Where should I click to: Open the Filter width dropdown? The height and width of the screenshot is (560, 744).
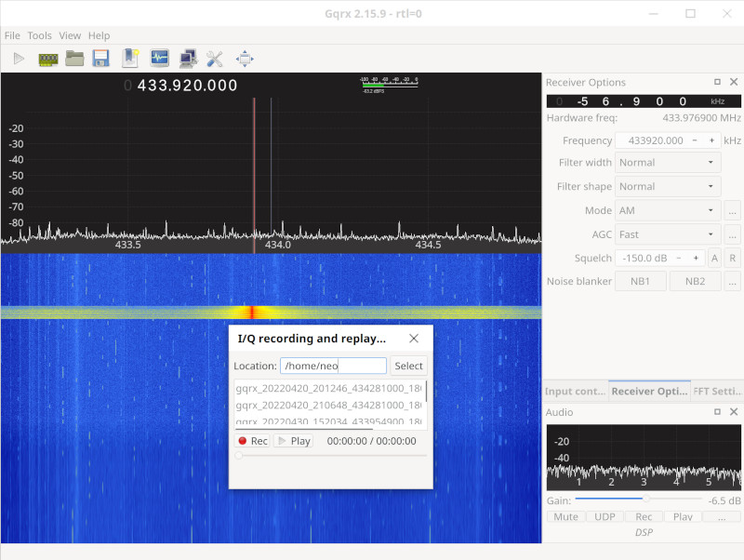(668, 162)
